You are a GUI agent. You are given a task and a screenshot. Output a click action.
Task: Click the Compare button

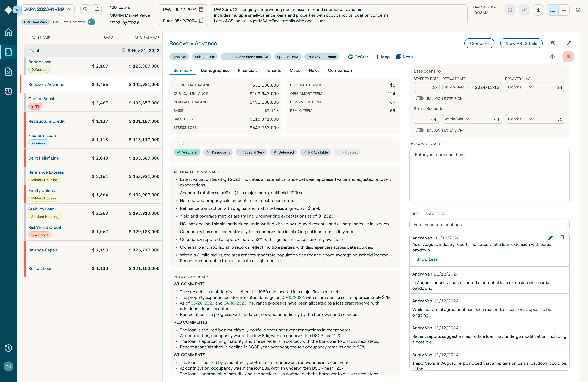click(479, 43)
